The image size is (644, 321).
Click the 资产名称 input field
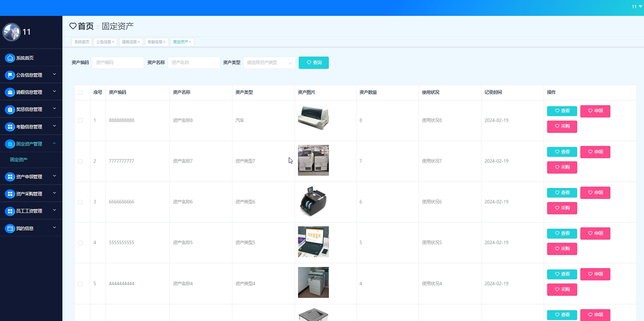point(194,63)
